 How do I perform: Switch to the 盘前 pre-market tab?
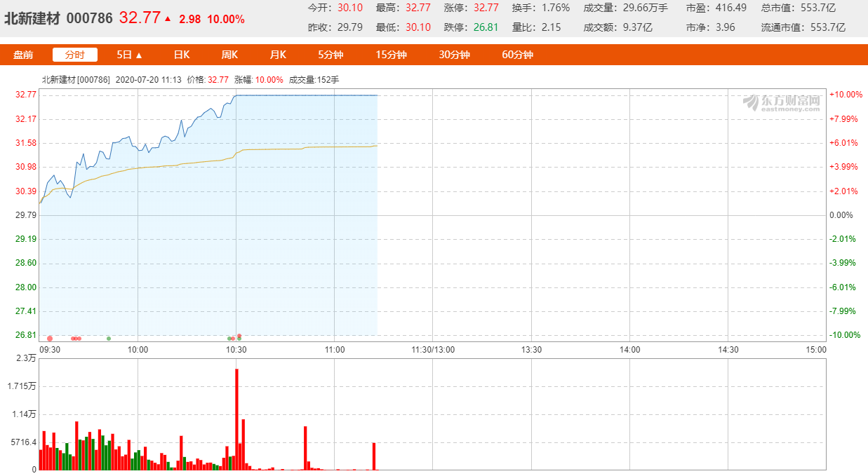(x=23, y=55)
